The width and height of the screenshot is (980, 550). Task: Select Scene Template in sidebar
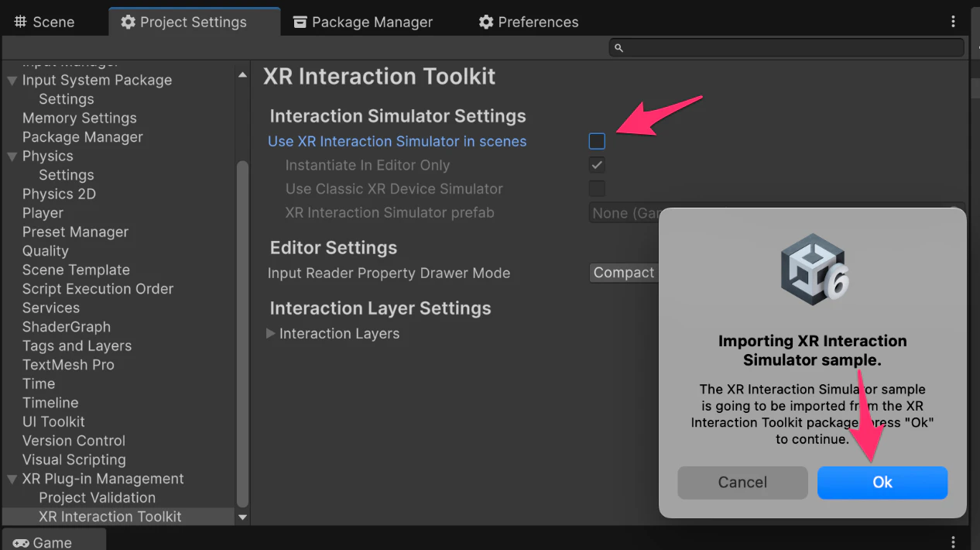[76, 270]
